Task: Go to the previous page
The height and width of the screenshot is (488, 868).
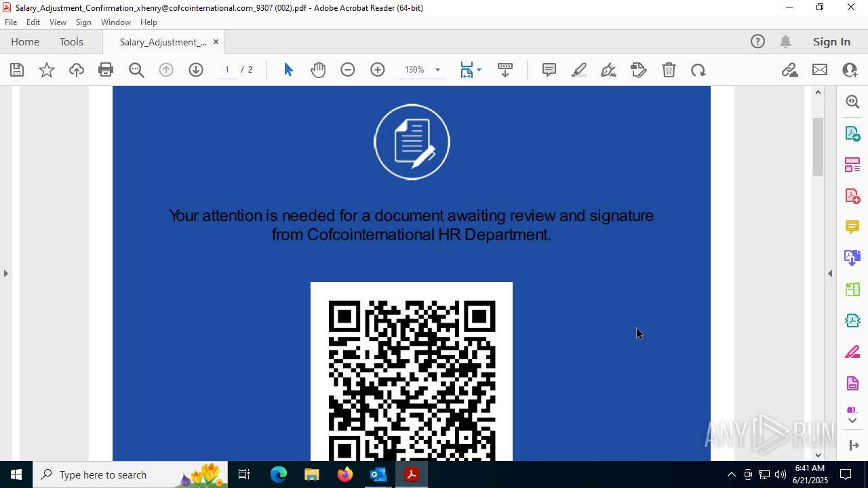Action: [x=166, y=70]
